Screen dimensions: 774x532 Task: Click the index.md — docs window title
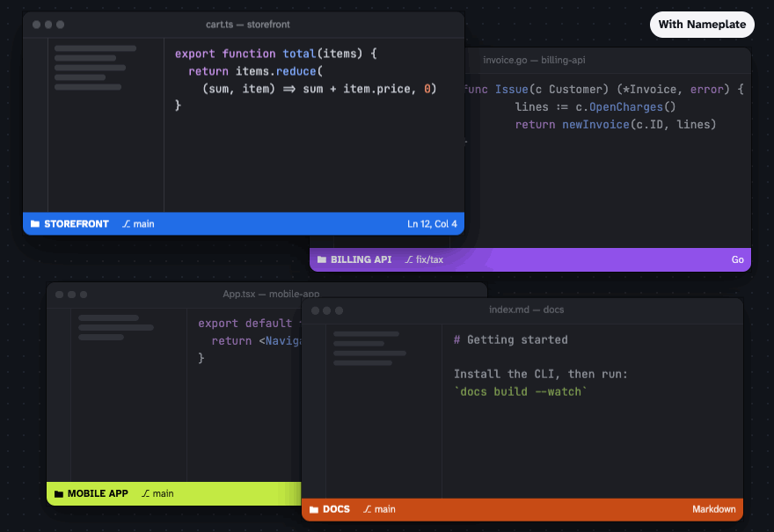(526, 310)
